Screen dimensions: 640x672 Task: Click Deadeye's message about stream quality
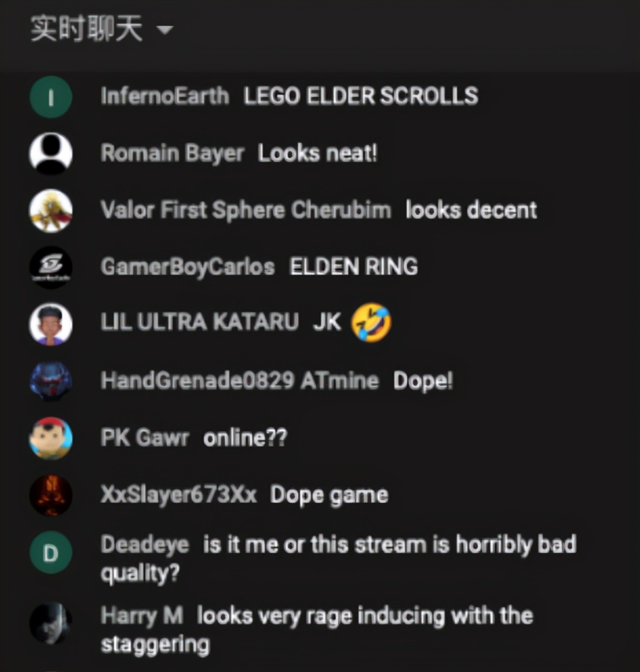click(339, 560)
